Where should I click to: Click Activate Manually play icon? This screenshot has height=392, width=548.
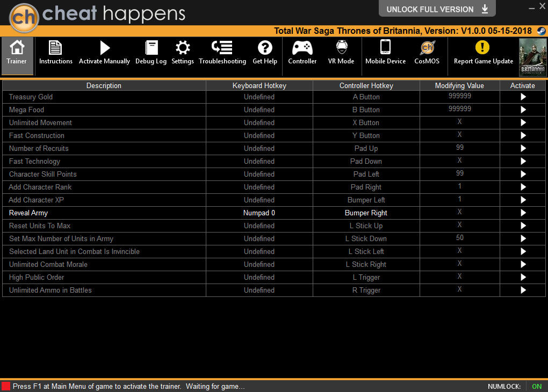(x=104, y=48)
